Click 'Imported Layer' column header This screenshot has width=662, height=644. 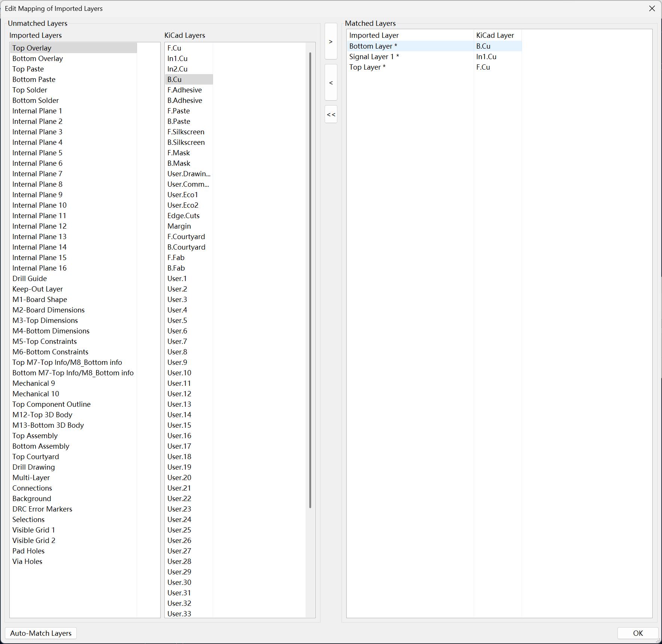coord(410,35)
